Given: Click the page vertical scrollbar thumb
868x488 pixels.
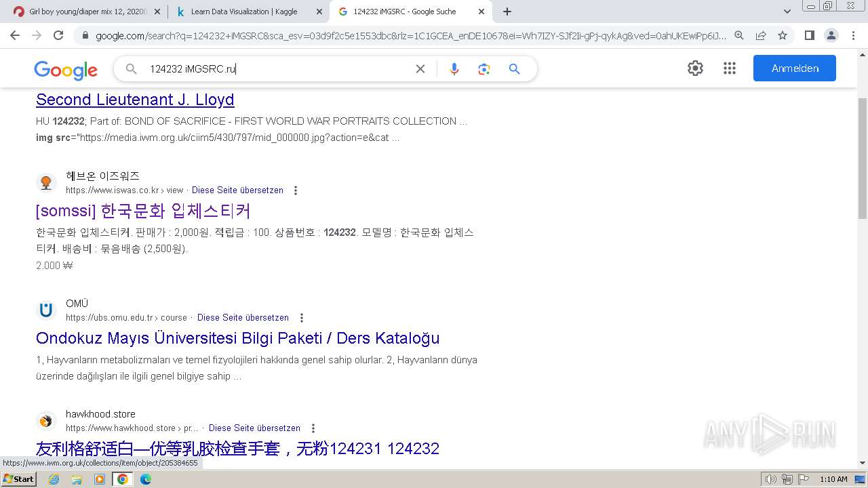Looking at the screenshot, I should pos(862,158).
